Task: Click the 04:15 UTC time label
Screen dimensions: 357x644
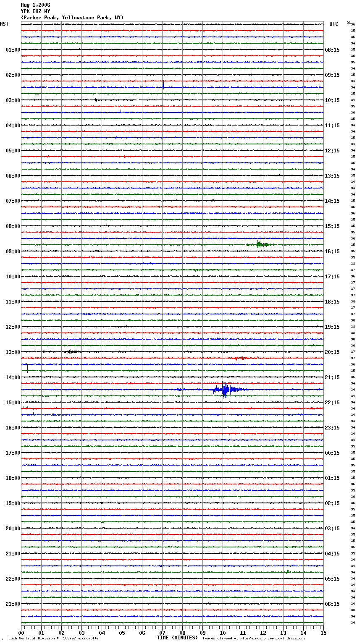Action: (332, 554)
